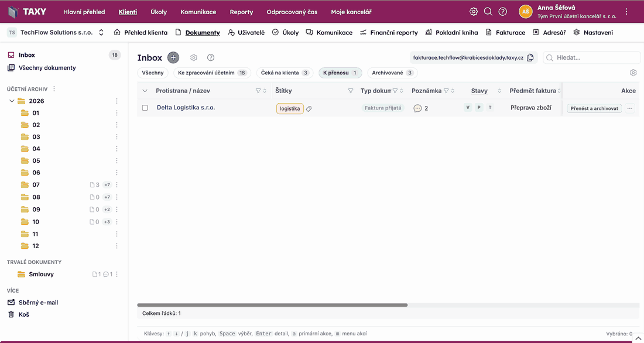Toggle the P status badge
Viewport: 644px width, 343px height.
point(478,108)
